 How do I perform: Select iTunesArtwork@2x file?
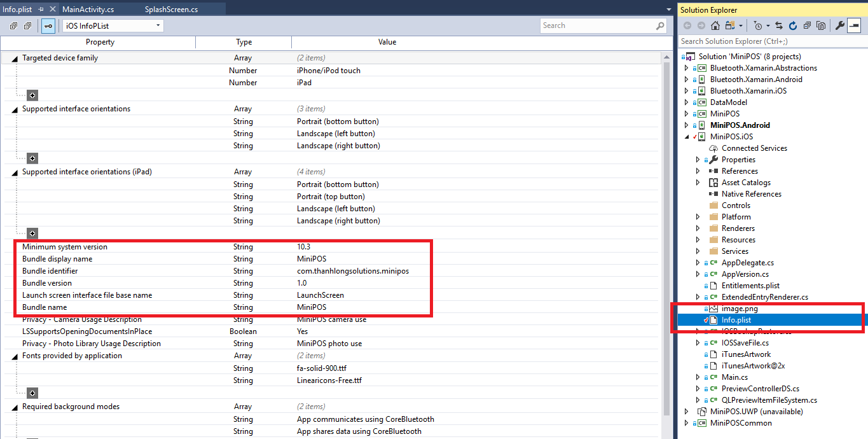[753, 366]
